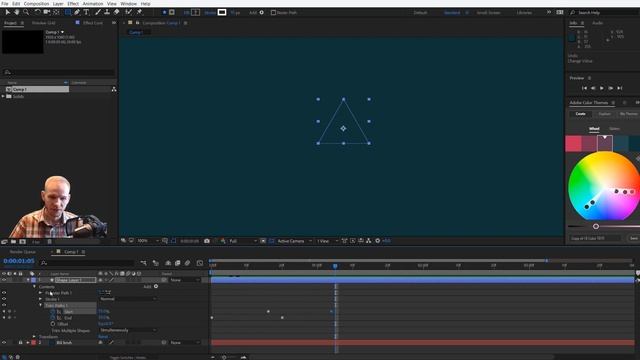Play the preview with play button

coord(602,88)
